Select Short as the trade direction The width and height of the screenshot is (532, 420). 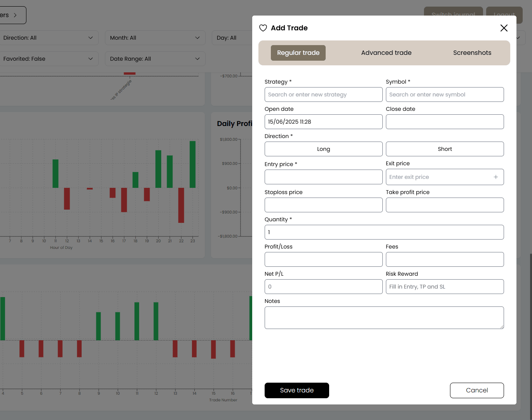[445, 149]
